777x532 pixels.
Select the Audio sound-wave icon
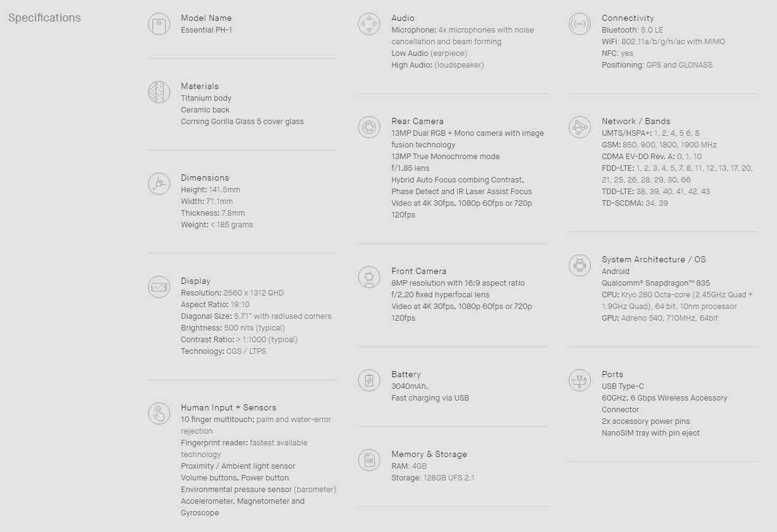coord(369,24)
